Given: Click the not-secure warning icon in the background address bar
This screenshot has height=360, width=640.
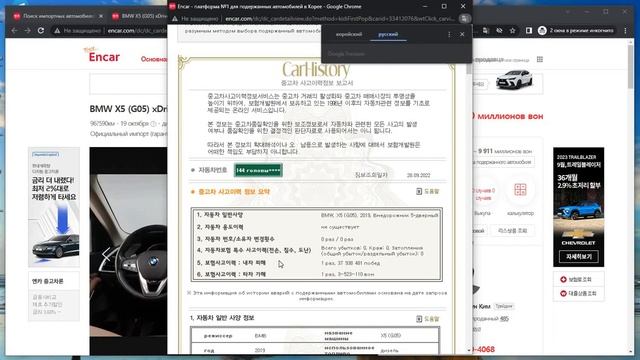Looking at the screenshot, I should tap(58, 31).
